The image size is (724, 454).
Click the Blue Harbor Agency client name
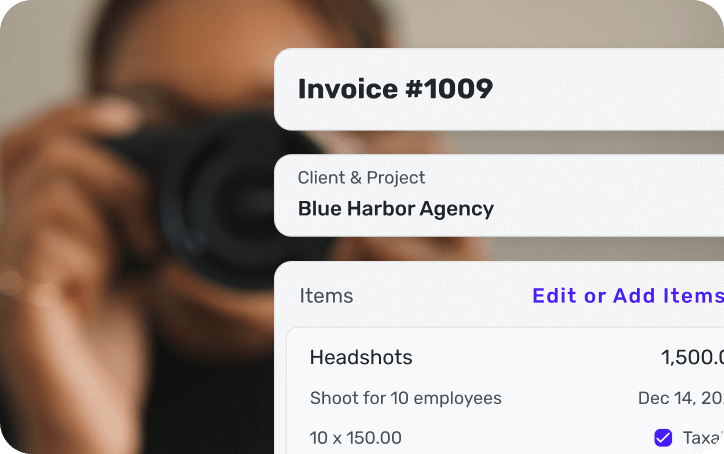[x=396, y=209]
